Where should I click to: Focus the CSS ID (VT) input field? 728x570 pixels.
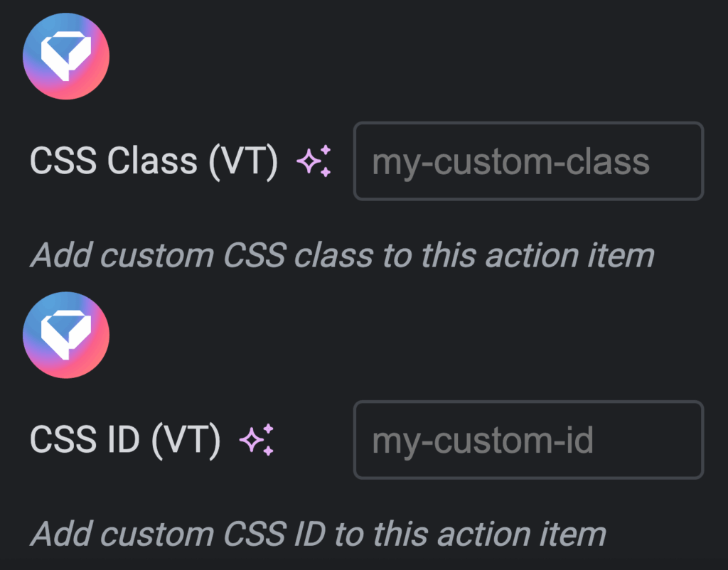coord(528,440)
